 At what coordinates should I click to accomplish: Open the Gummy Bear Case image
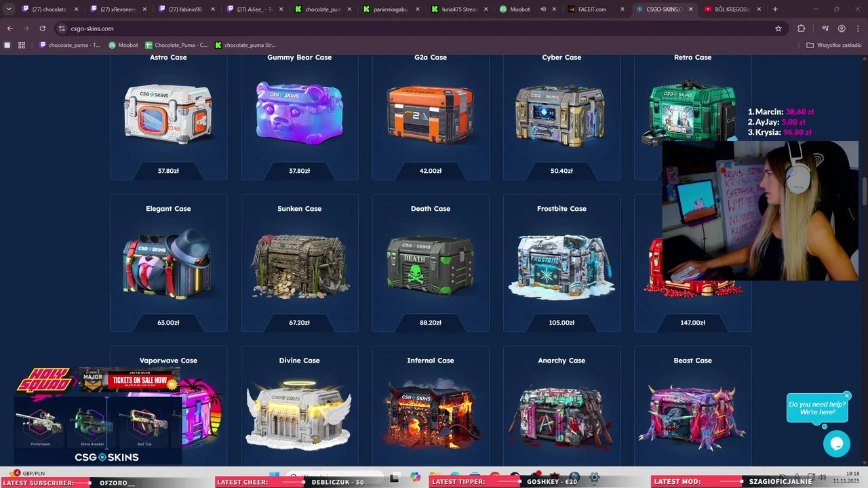tap(299, 113)
